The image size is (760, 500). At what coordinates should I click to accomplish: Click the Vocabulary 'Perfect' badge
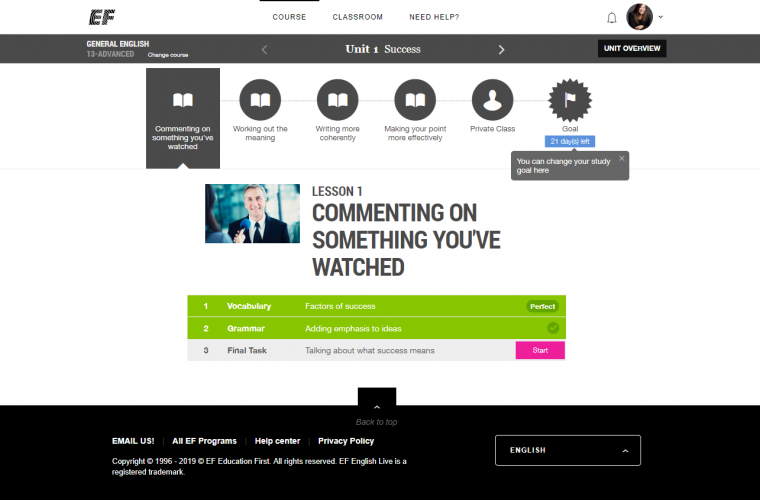pos(542,306)
